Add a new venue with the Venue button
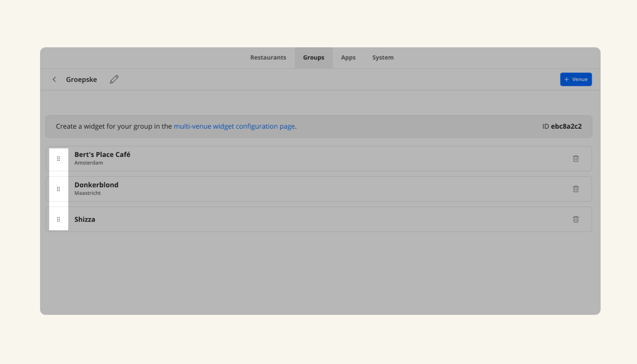Image resolution: width=637 pixels, height=364 pixels. click(576, 79)
